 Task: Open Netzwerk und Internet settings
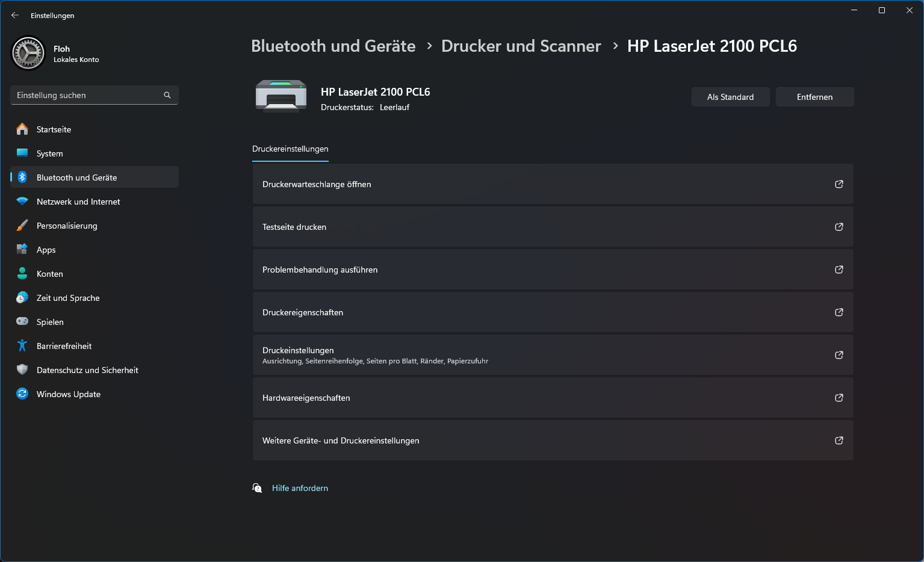tap(78, 202)
